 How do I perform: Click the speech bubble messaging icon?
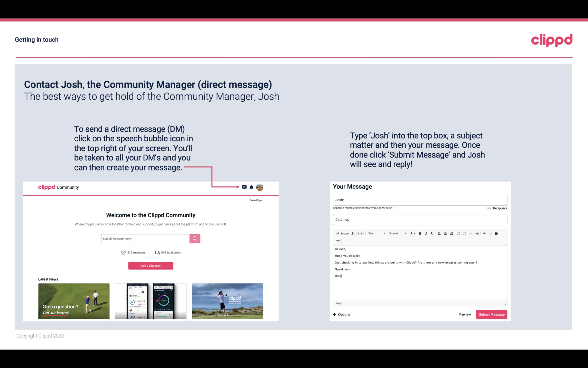[x=244, y=187]
